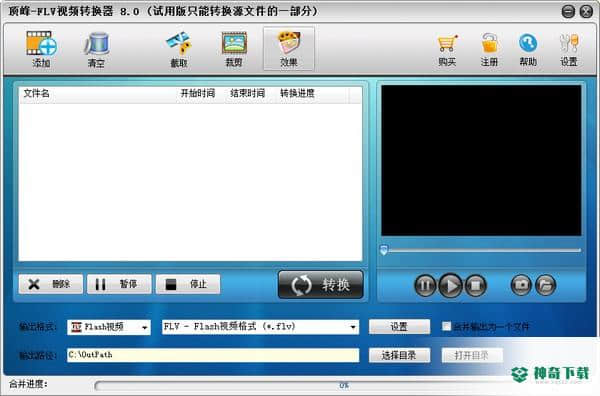Click the output path field C:\OutPath

213,355
